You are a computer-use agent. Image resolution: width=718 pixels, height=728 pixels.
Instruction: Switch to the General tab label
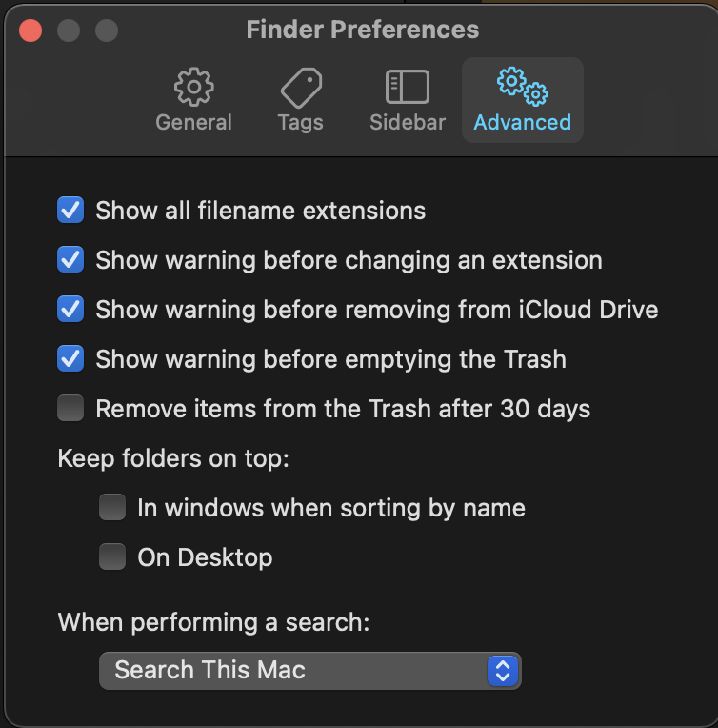pyautogui.click(x=193, y=123)
